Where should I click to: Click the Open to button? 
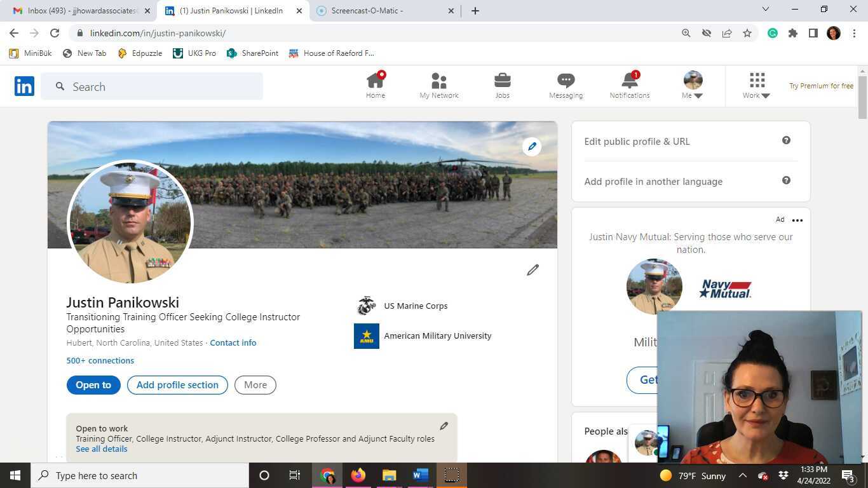pos(93,384)
